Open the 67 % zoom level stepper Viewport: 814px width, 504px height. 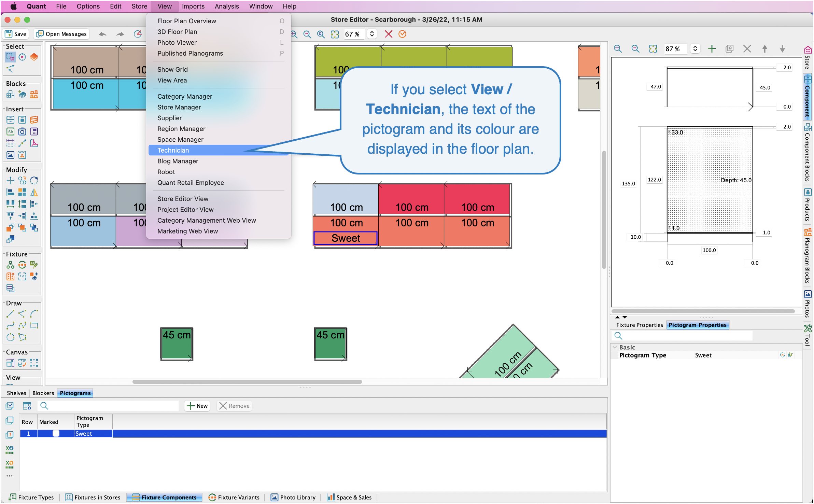coord(372,34)
